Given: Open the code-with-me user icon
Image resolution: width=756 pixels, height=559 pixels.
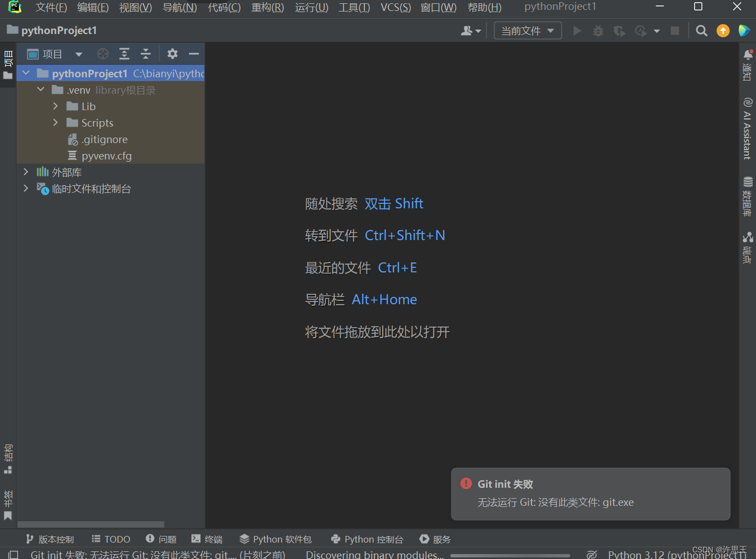Looking at the screenshot, I should click(x=471, y=31).
